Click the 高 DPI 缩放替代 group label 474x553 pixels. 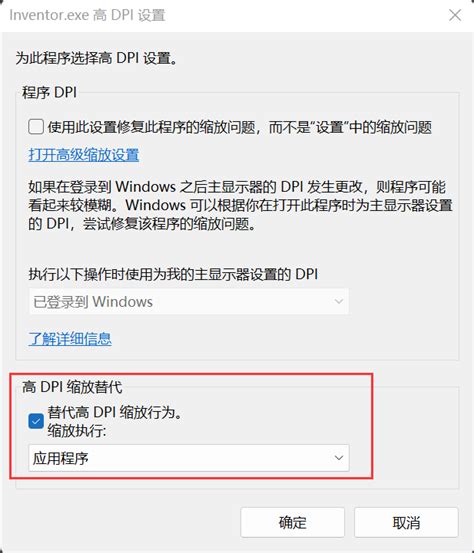tap(72, 387)
